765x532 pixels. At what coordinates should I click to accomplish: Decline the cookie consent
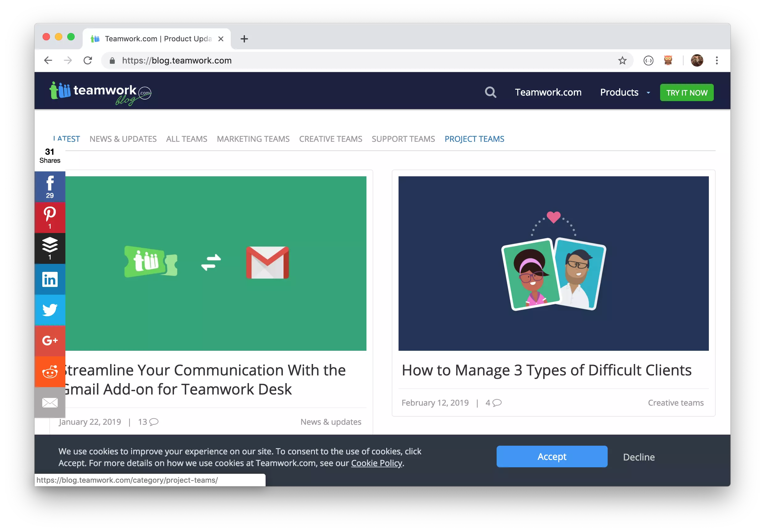coord(639,457)
